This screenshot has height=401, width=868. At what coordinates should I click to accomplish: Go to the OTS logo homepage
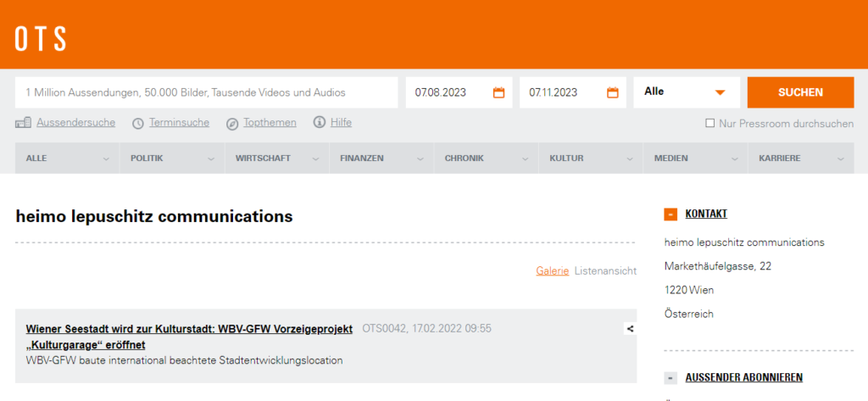[41, 39]
